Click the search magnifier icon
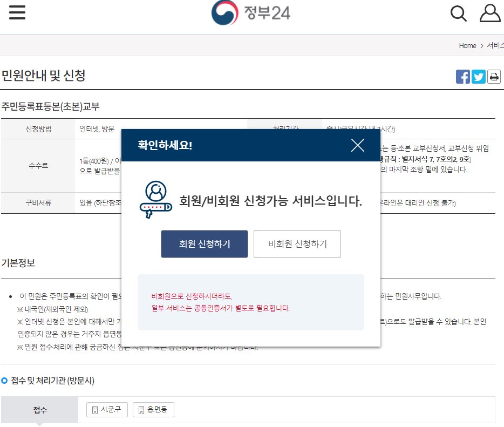The width and height of the screenshot is (504, 427). pos(458,13)
